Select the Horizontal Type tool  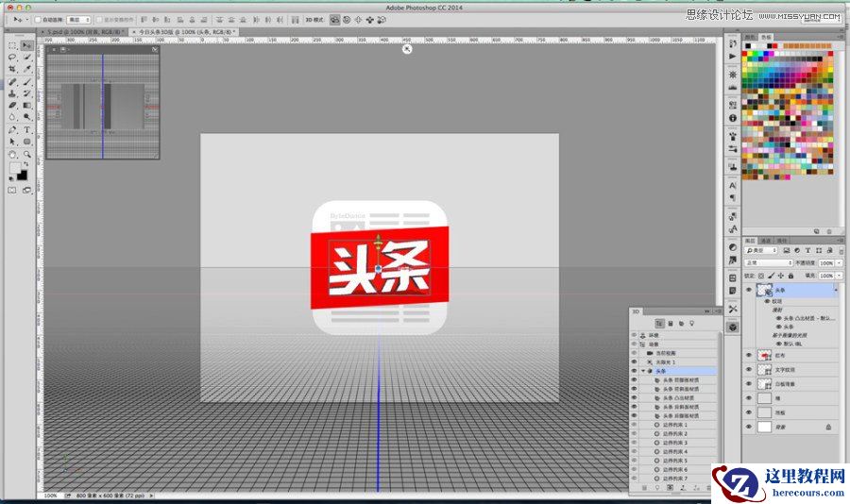(26, 130)
